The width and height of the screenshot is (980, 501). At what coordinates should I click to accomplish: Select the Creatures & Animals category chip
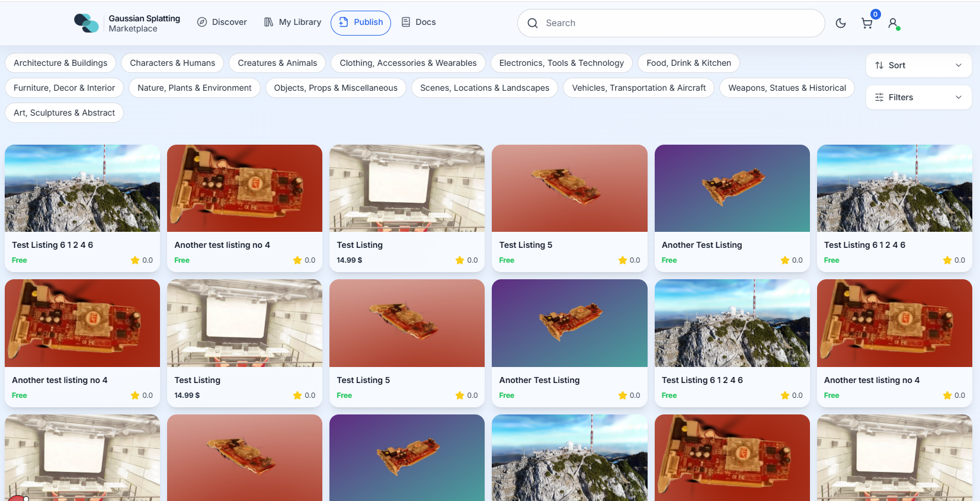click(x=277, y=63)
